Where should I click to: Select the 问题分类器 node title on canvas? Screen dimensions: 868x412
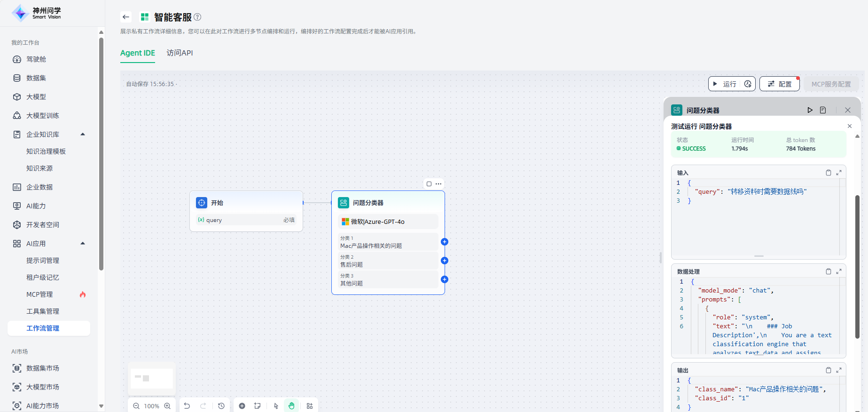(368, 203)
